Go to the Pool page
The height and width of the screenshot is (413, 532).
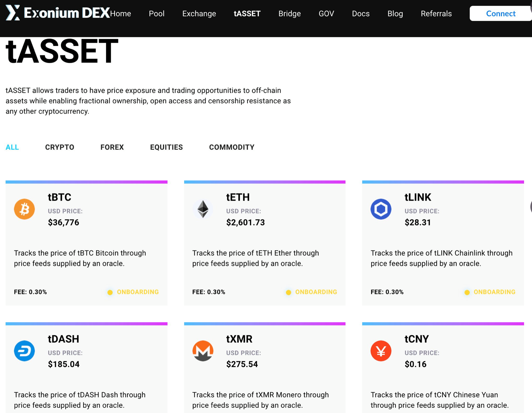point(157,13)
